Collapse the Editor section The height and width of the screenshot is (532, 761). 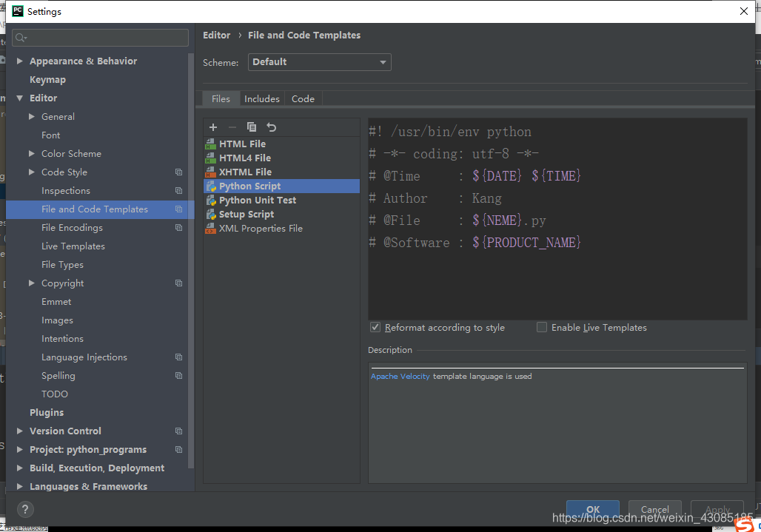click(20, 98)
